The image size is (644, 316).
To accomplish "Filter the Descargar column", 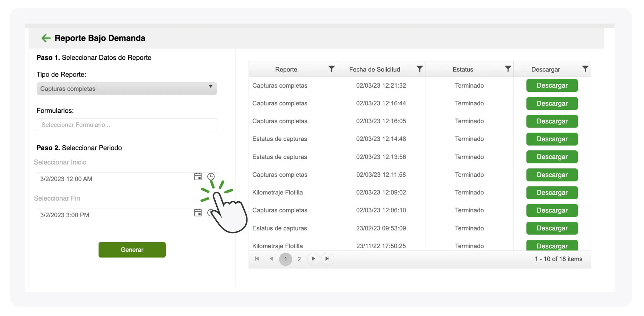I will tap(585, 69).
